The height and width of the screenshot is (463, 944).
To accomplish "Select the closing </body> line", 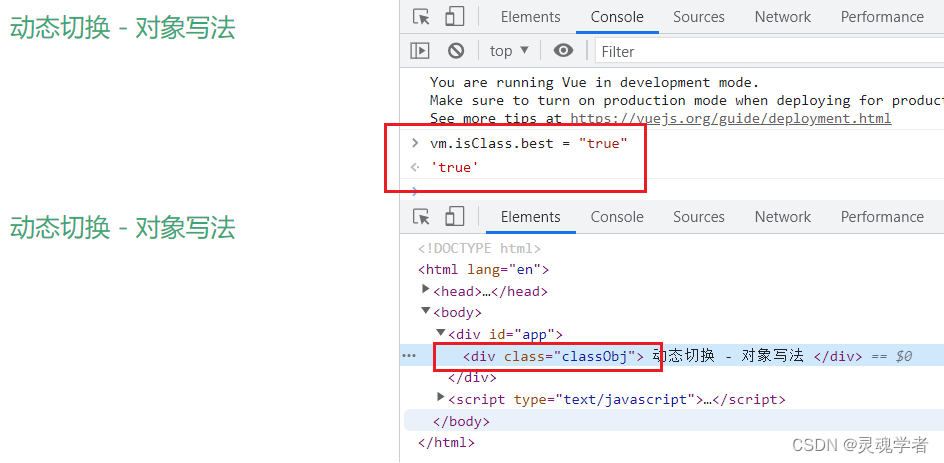I will point(461,421).
